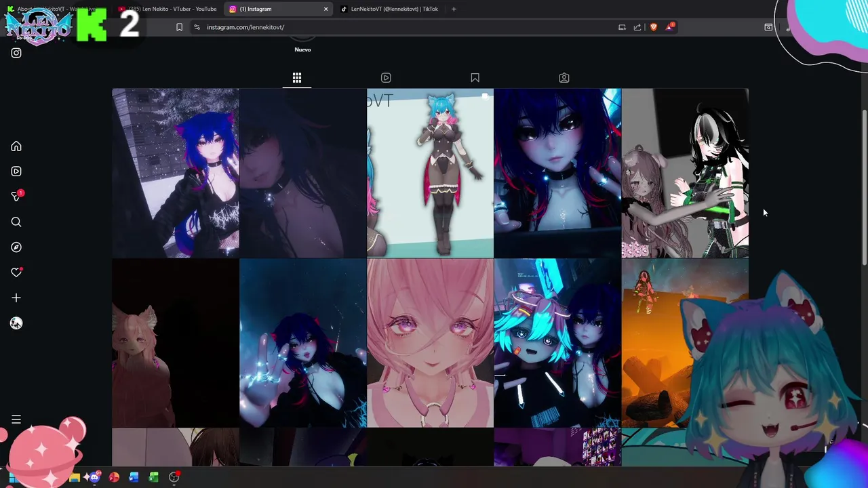This screenshot has height=488, width=868.
Task: Switch to the Saved bookmark tab
Action: click(475, 78)
